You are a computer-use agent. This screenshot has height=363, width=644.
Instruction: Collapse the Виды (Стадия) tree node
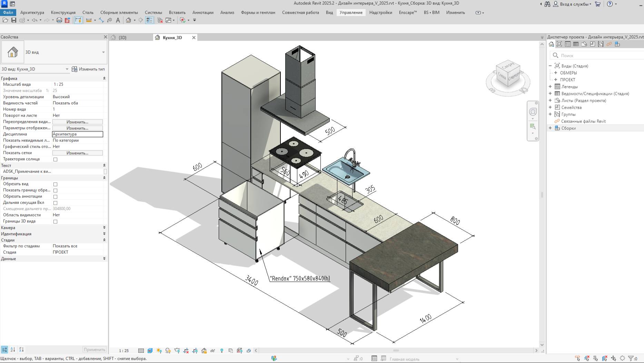[x=551, y=66]
